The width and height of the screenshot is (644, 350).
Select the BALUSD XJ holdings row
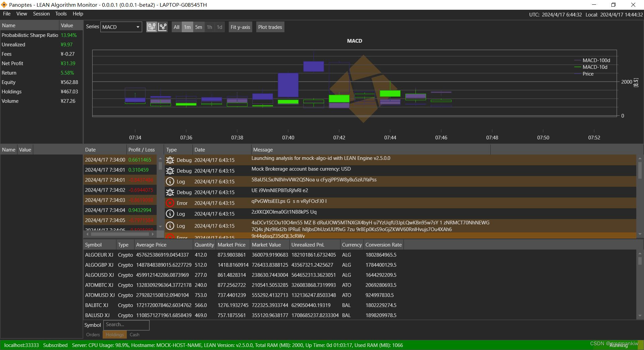tap(360, 315)
